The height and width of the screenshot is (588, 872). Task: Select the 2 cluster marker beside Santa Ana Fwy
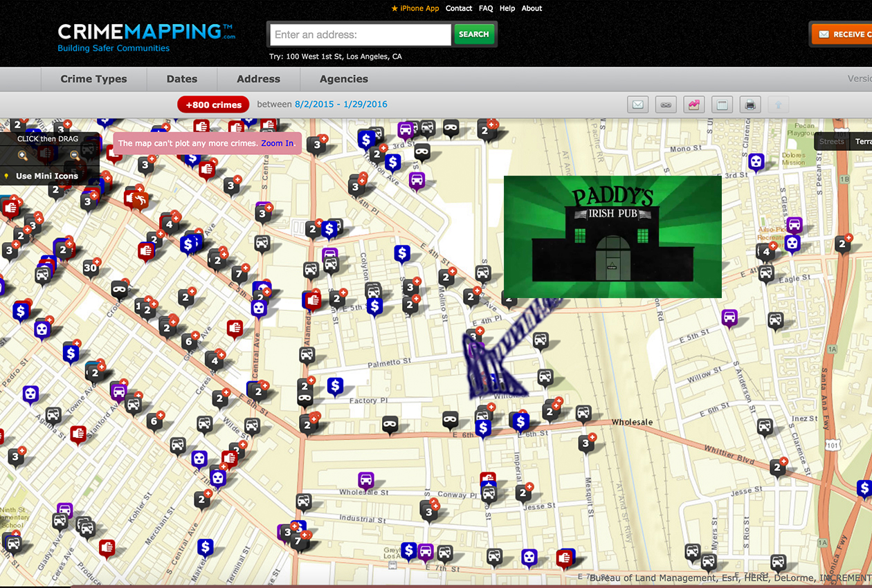pyautogui.click(x=843, y=244)
